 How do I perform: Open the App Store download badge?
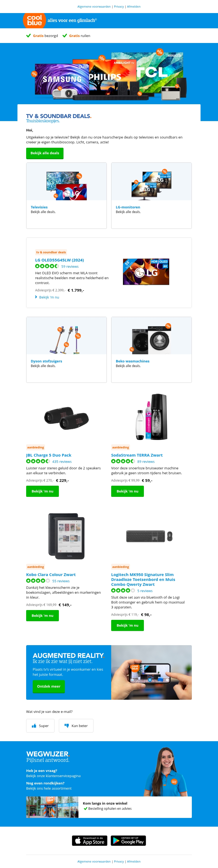point(89,840)
